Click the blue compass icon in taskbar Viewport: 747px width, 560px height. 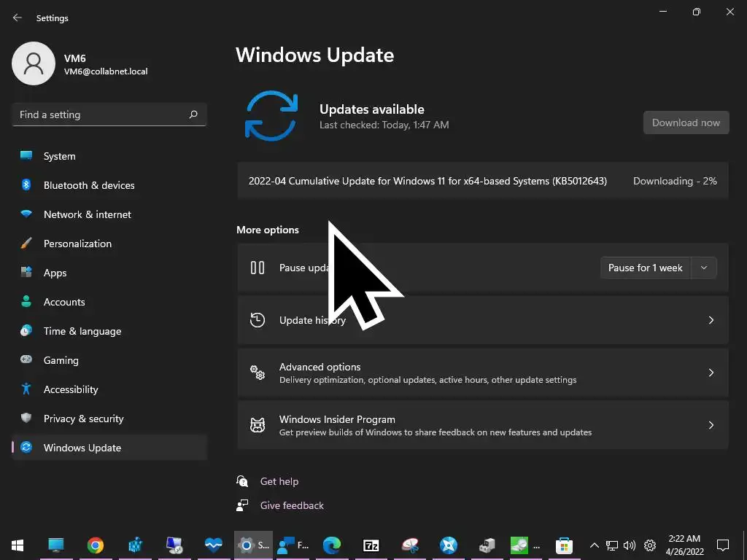point(449,545)
